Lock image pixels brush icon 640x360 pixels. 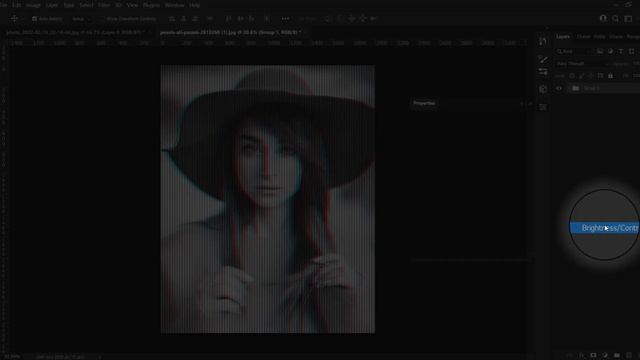pos(581,76)
